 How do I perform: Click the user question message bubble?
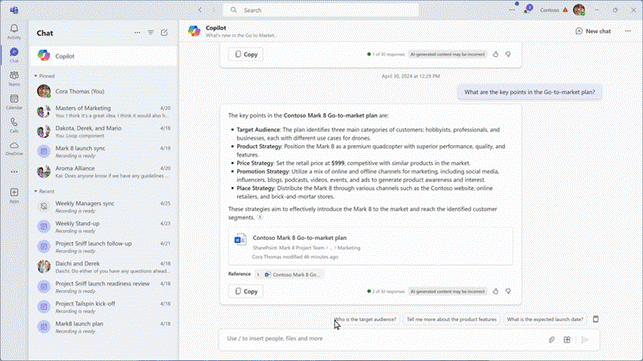click(529, 92)
